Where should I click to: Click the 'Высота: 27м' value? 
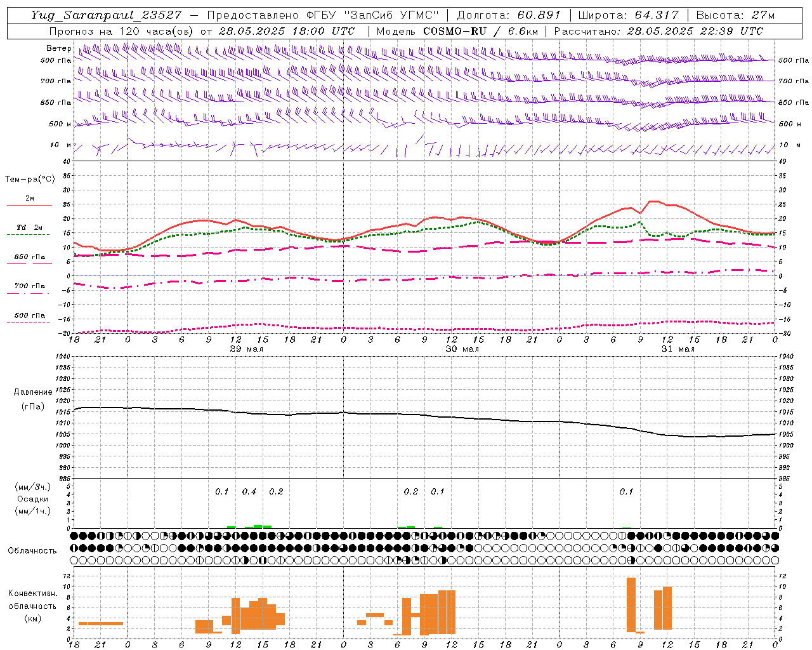tap(735, 15)
